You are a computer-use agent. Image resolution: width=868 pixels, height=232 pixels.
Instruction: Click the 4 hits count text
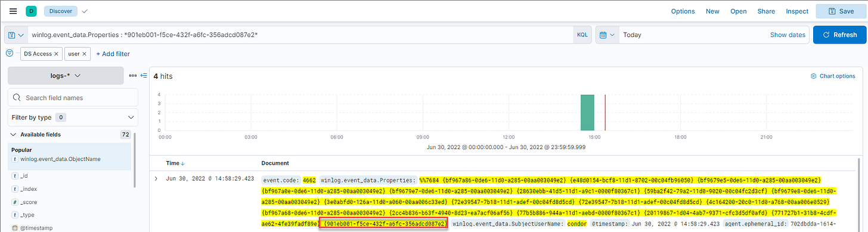click(163, 76)
